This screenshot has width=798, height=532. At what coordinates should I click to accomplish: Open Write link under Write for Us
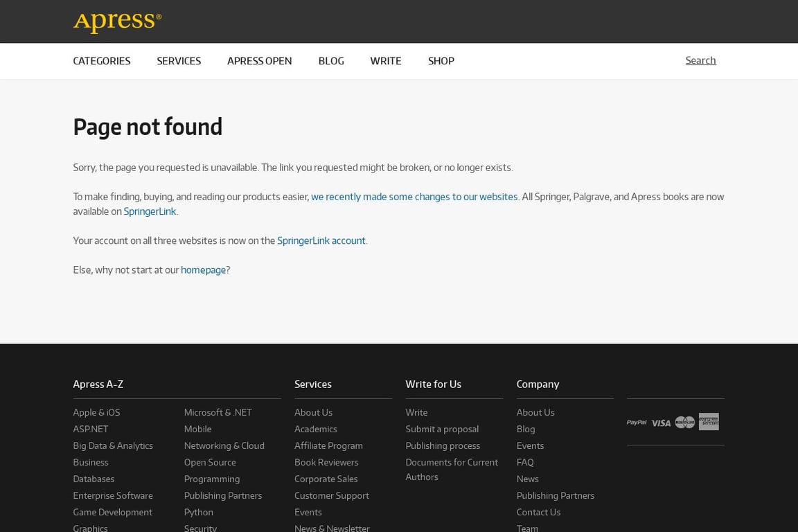[416, 412]
